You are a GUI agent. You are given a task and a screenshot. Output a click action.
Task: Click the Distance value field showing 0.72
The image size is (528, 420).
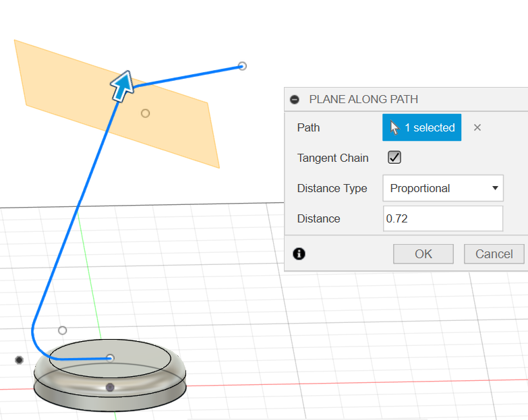442,218
